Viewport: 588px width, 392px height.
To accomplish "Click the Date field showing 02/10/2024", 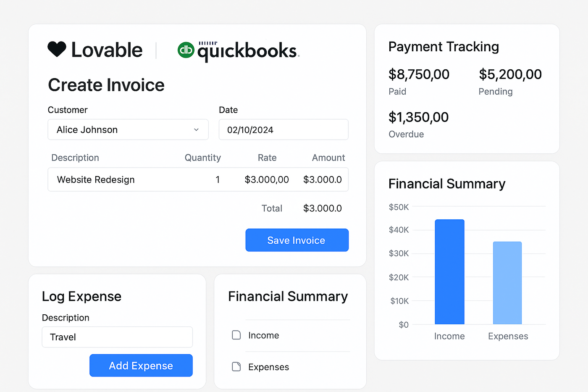I will coord(283,129).
